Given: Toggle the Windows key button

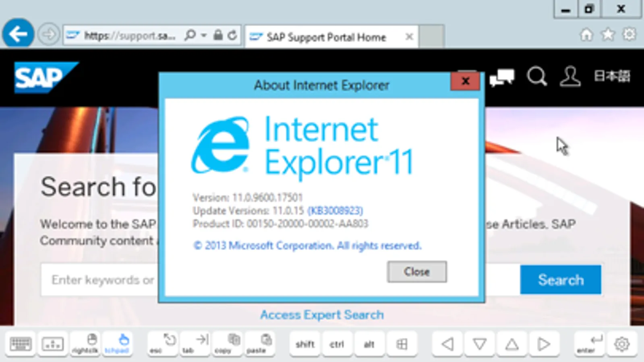Looking at the screenshot, I should 402,344.
